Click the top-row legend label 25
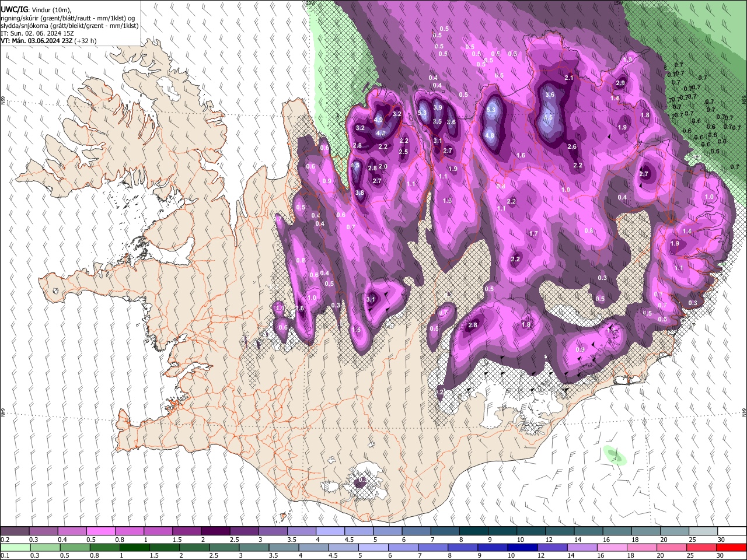This screenshot has height=560, width=747. pos(692,540)
